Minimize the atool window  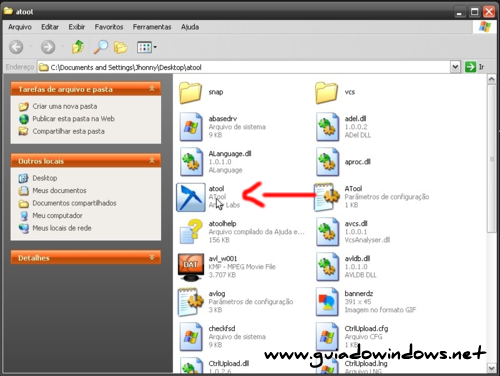[x=459, y=12]
